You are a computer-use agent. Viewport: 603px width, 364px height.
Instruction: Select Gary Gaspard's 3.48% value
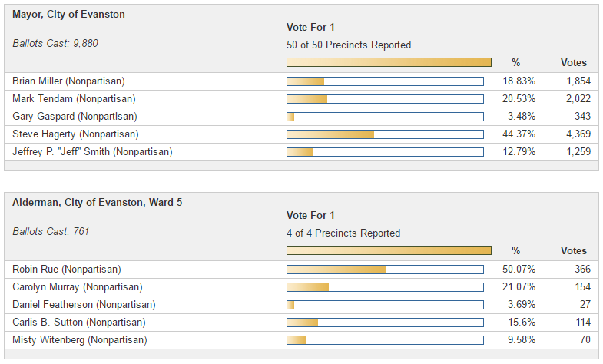tap(522, 117)
